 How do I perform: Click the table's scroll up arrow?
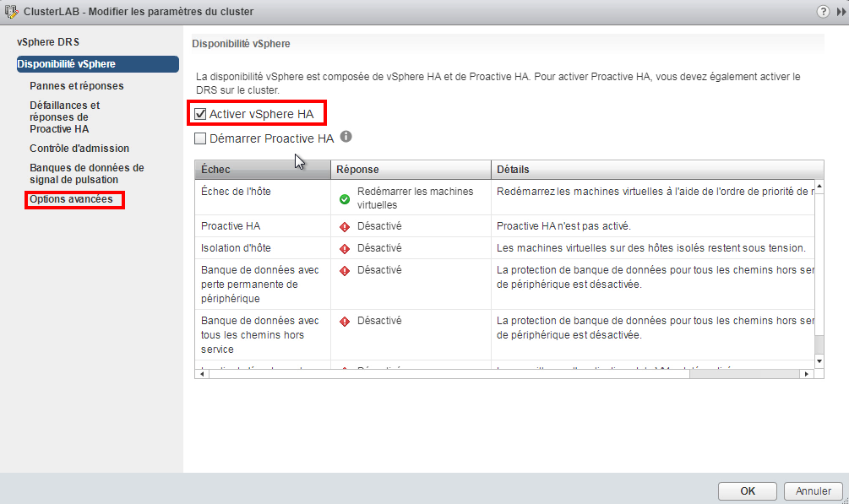tap(819, 187)
